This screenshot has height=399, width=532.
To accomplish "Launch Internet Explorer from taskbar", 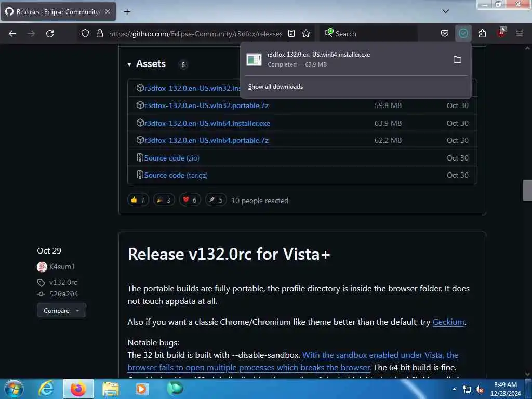I will (46, 389).
